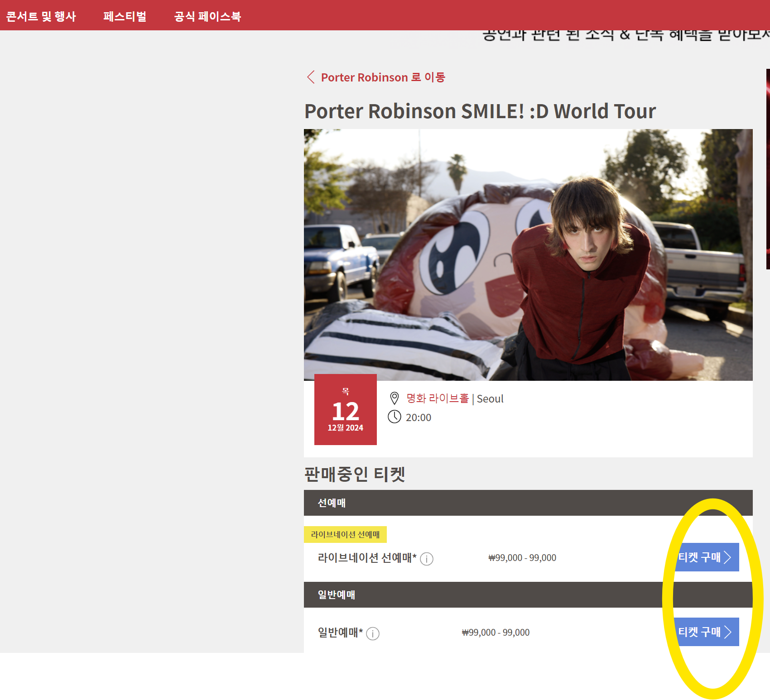Click the 20:00 show time text

419,417
